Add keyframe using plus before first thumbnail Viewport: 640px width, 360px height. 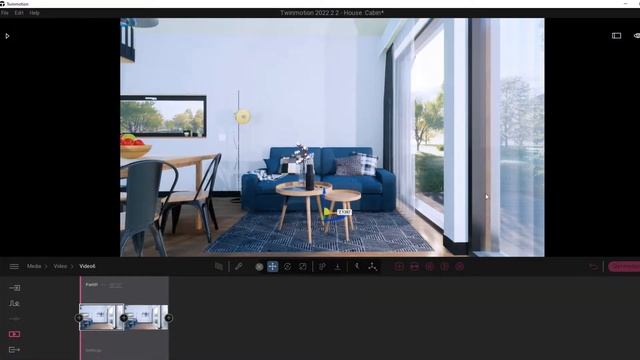[79, 318]
